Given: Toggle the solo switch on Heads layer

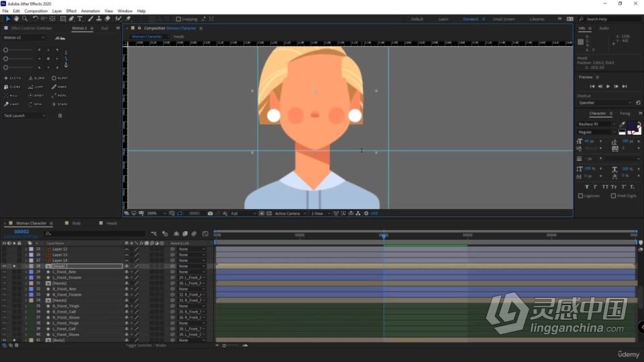Looking at the screenshot, I should click(x=14, y=266).
